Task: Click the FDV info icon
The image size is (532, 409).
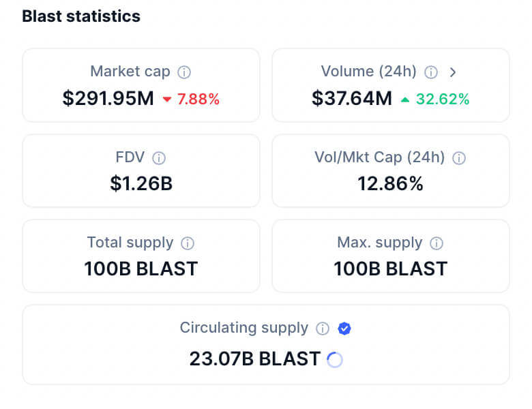Action: point(159,158)
